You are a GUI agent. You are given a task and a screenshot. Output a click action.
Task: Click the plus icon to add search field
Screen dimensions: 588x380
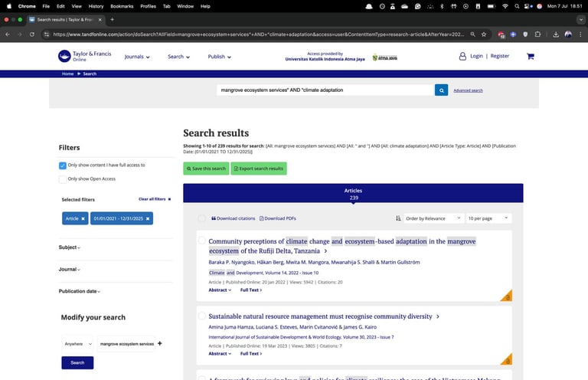[x=160, y=343]
